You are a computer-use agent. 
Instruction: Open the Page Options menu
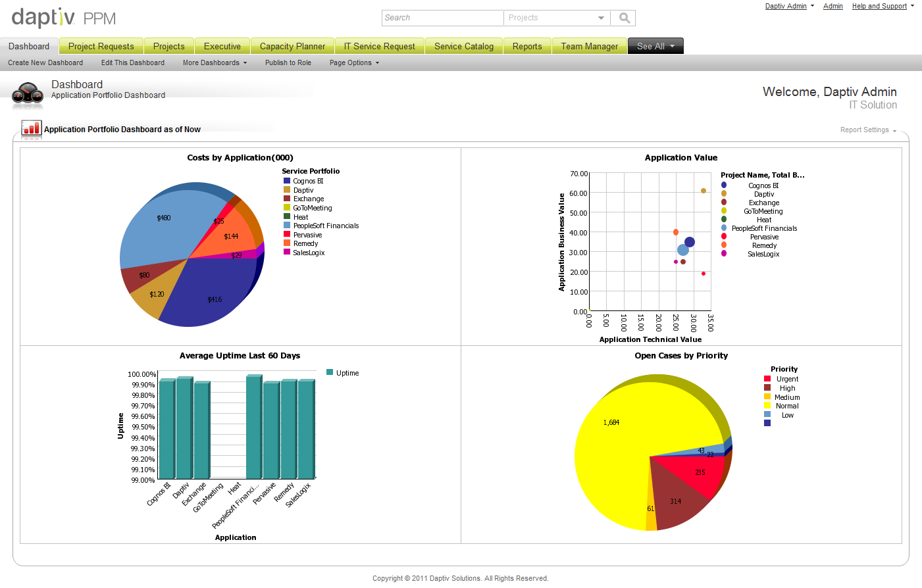tap(354, 62)
